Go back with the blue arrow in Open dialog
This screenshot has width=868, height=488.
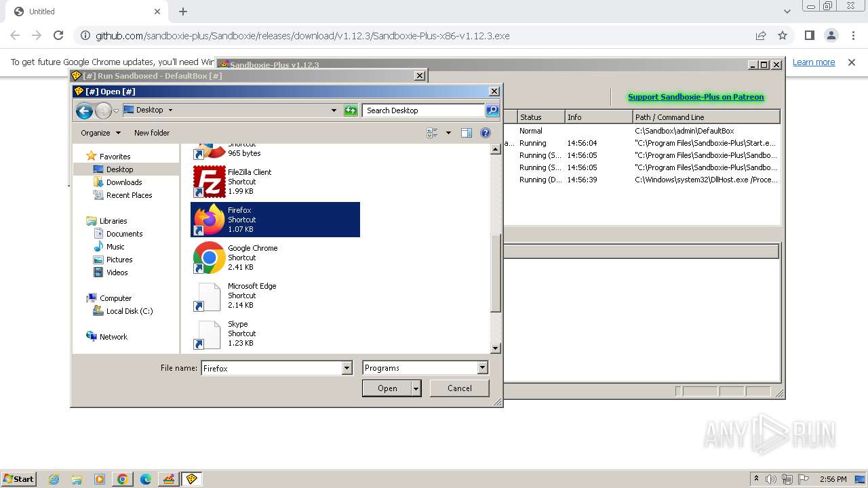pos(84,110)
